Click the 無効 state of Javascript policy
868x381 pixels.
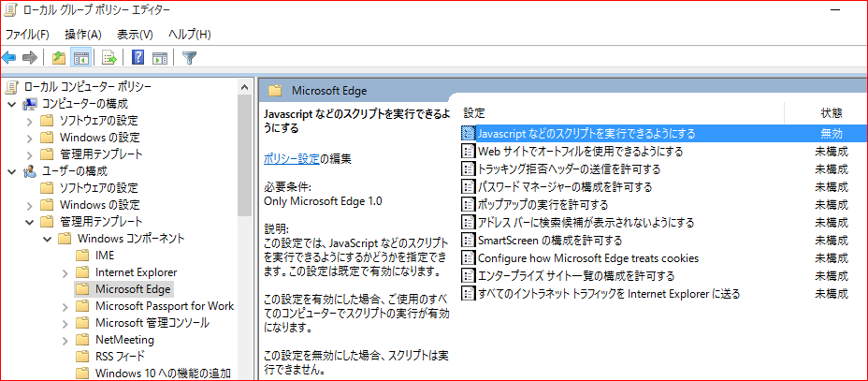[831, 134]
